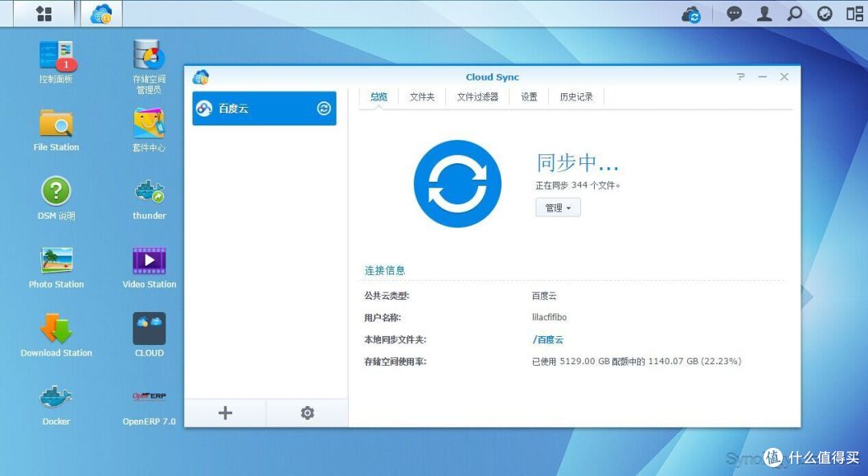868x476 pixels.
Task: Open notifications speech bubble icon
Action: (734, 14)
